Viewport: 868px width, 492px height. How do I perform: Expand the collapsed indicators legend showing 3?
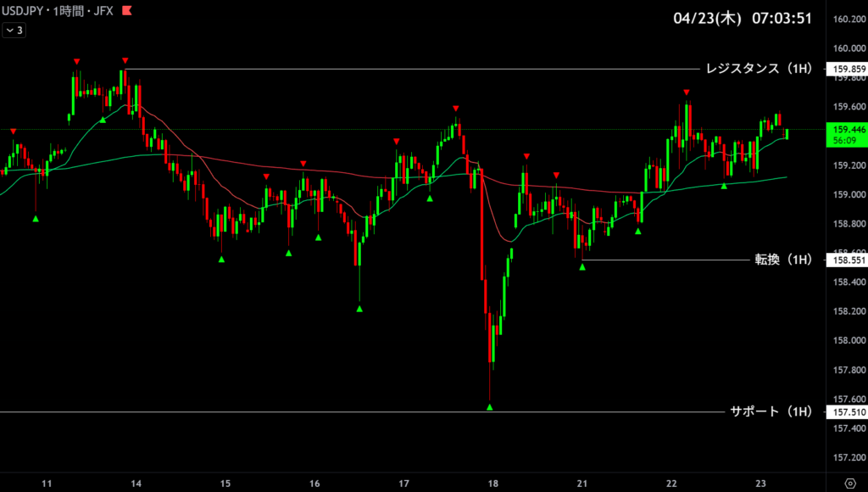coord(14,31)
